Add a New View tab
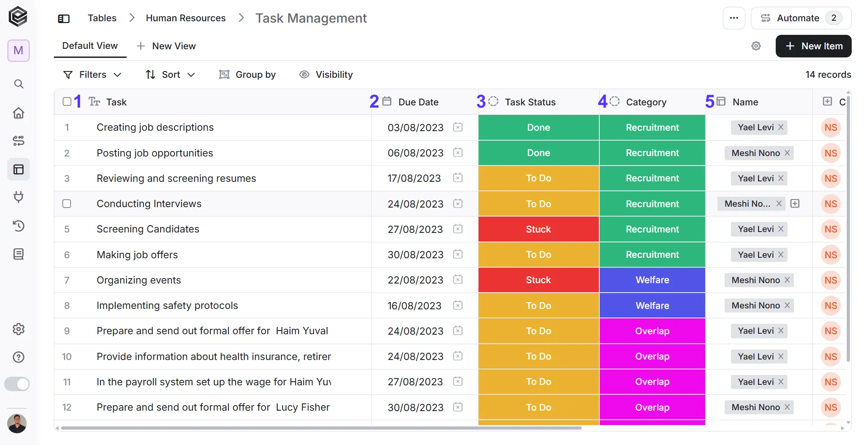 pyautogui.click(x=166, y=46)
